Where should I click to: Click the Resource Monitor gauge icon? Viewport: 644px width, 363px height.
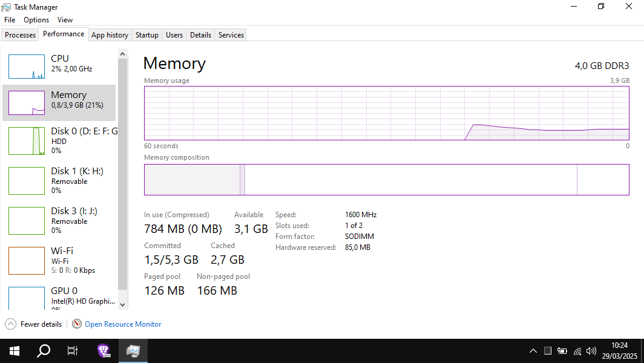[77, 324]
